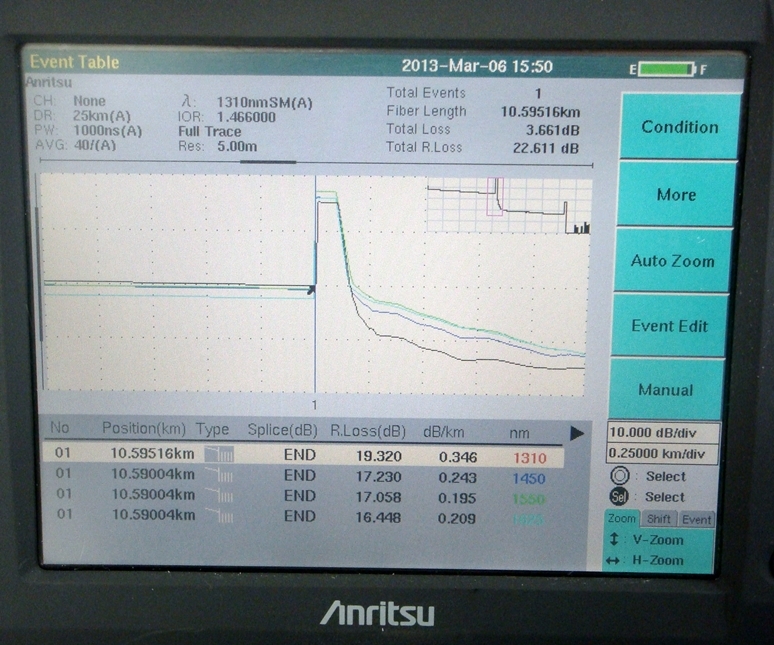
Task: Click the Splice(dB) column header
Action: [282, 430]
